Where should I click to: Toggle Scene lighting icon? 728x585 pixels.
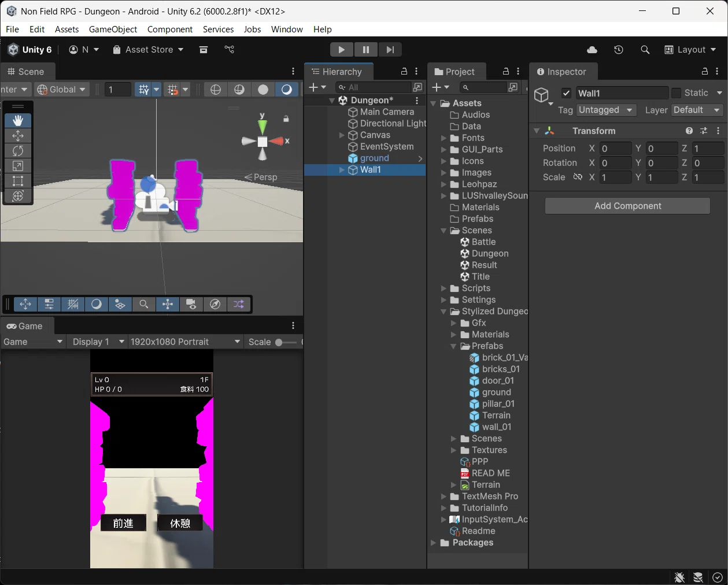(239, 90)
